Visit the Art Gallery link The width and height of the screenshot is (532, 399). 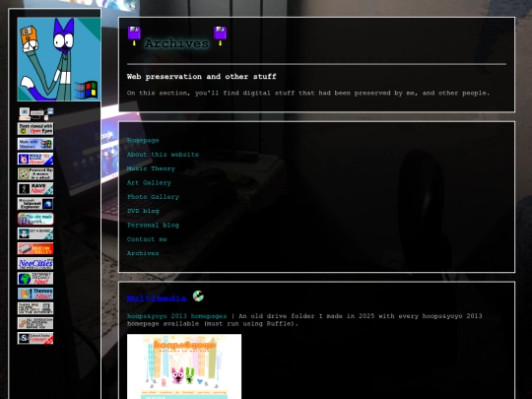pyautogui.click(x=149, y=183)
